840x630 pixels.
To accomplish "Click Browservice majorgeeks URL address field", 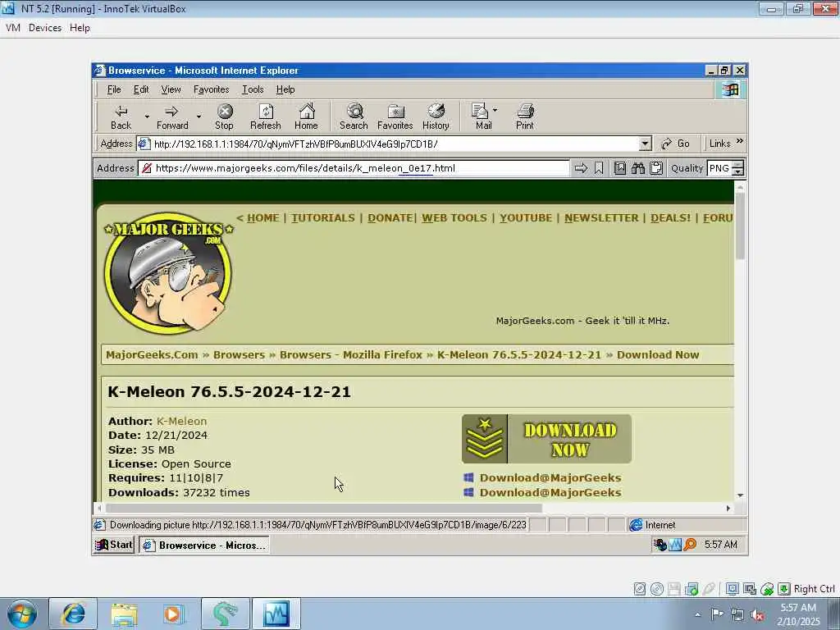I will 354,168.
